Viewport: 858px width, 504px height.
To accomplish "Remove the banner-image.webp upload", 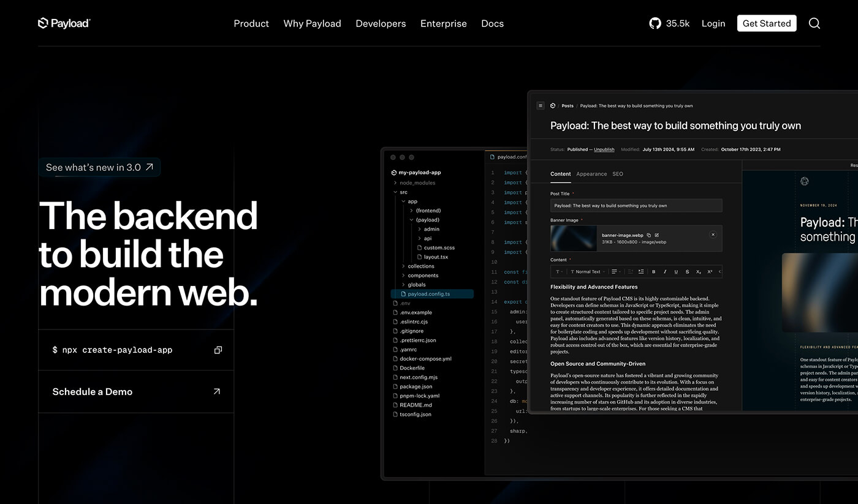I will 713,235.
